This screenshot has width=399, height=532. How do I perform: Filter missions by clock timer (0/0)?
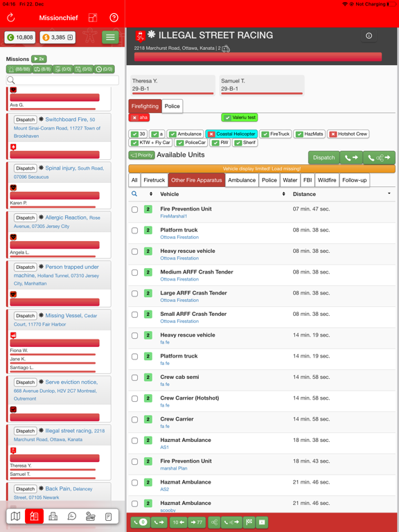pos(104,69)
